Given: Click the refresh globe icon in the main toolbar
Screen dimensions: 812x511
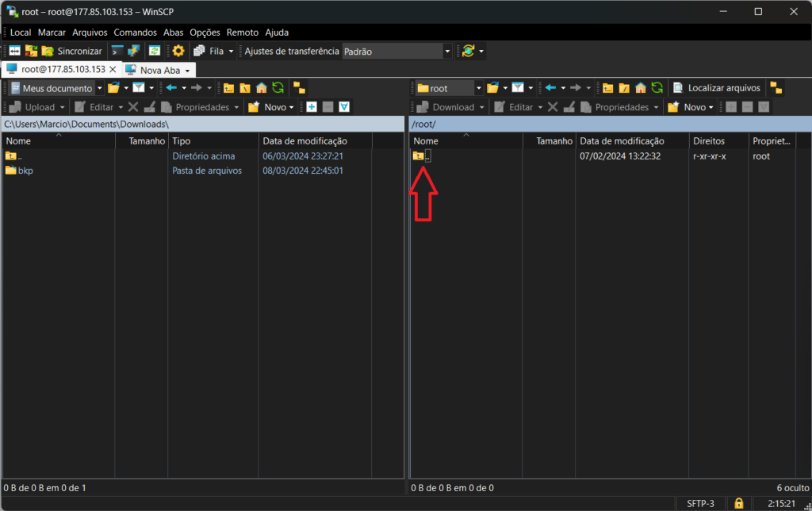Looking at the screenshot, I should [x=469, y=51].
